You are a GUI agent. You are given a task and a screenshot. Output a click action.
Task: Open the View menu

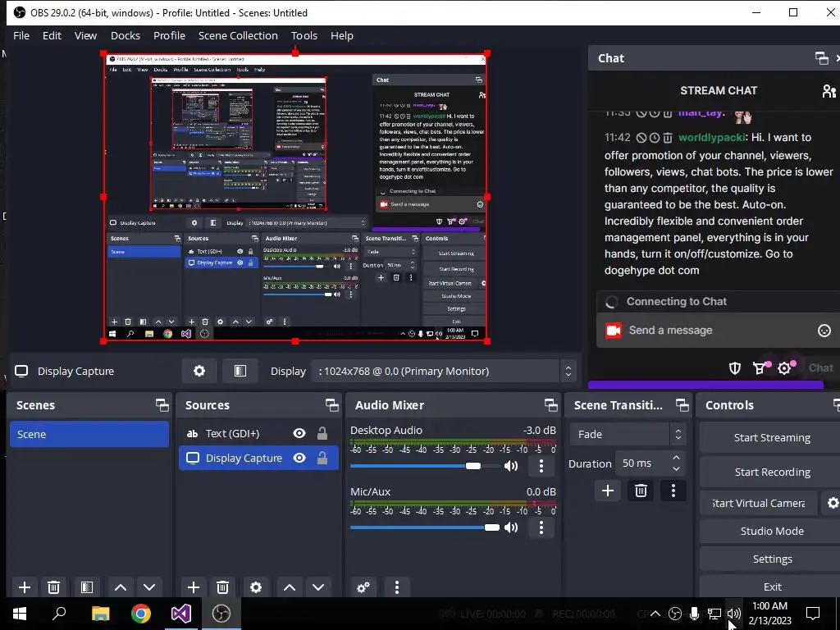85,35
